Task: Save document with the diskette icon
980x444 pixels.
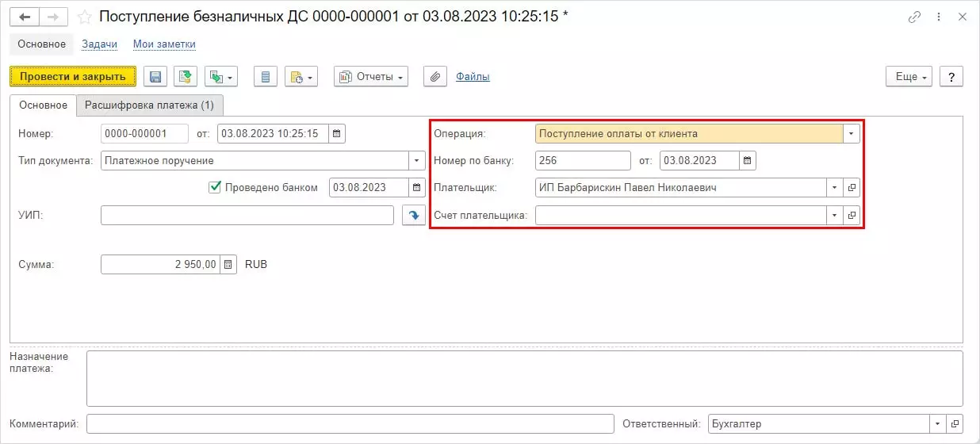Action: click(155, 77)
